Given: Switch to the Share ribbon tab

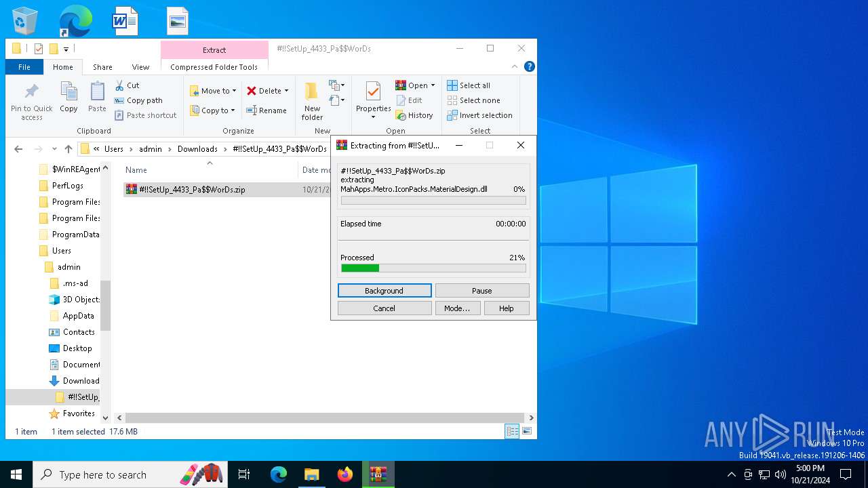Looking at the screenshot, I should point(102,67).
